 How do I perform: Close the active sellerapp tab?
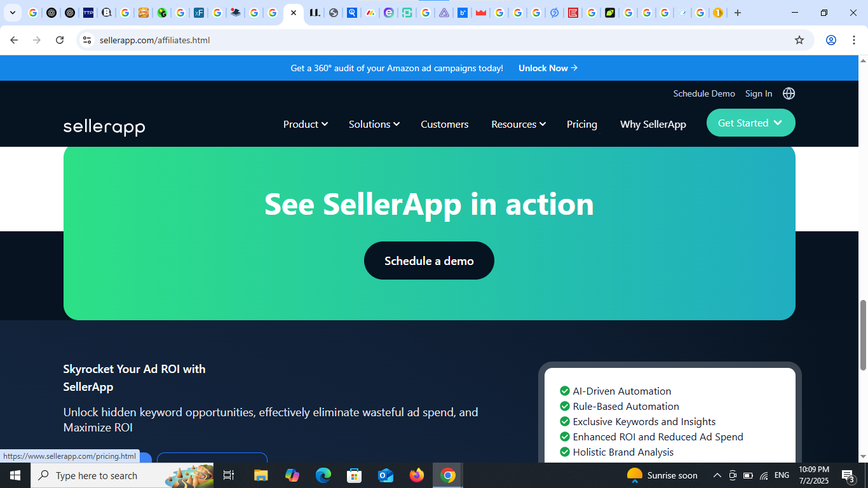[x=294, y=13]
